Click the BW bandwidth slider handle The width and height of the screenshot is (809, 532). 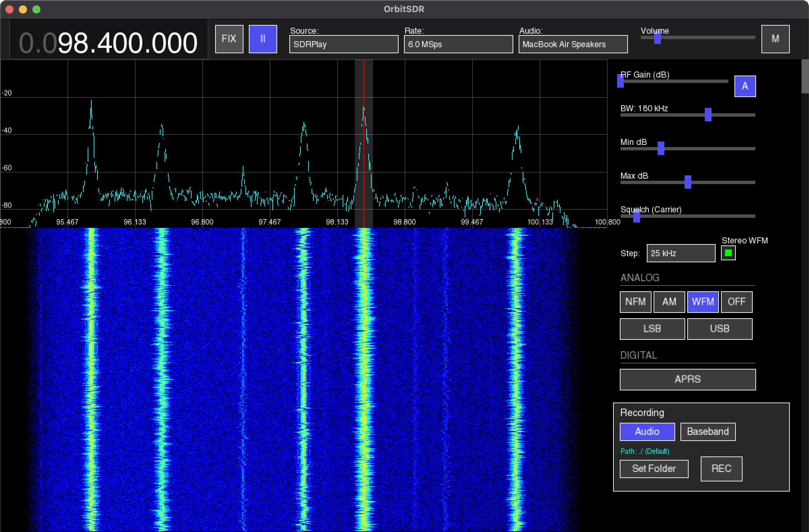tap(708, 115)
